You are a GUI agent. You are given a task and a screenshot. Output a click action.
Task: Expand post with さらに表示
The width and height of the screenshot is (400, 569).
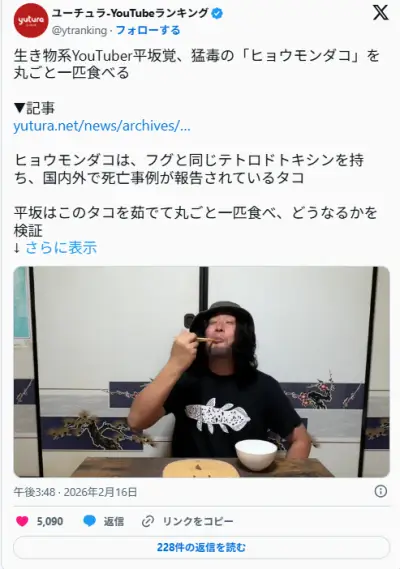pyautogui.click(x=61, y=248)
